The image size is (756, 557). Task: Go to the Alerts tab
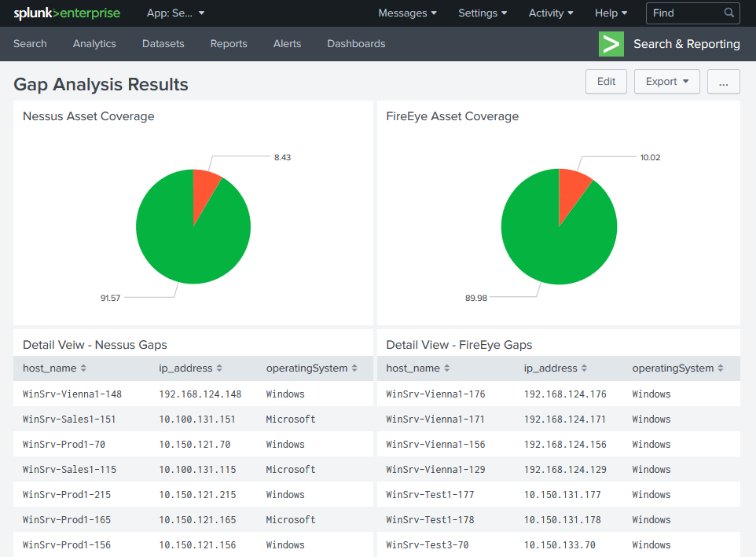point(287,44)
